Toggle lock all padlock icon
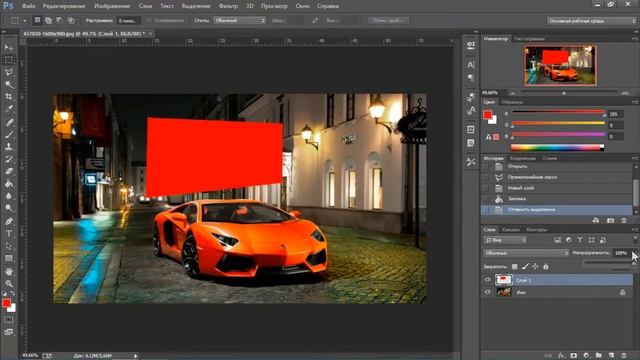Viewport: 640px width, 360px height. [546, 267]
